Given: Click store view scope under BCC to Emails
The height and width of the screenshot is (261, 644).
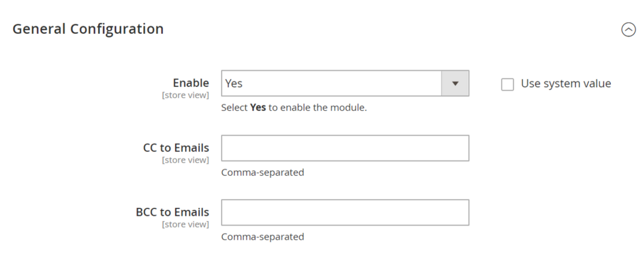Looking at the screenshot, I should click(x=185, y=224).
